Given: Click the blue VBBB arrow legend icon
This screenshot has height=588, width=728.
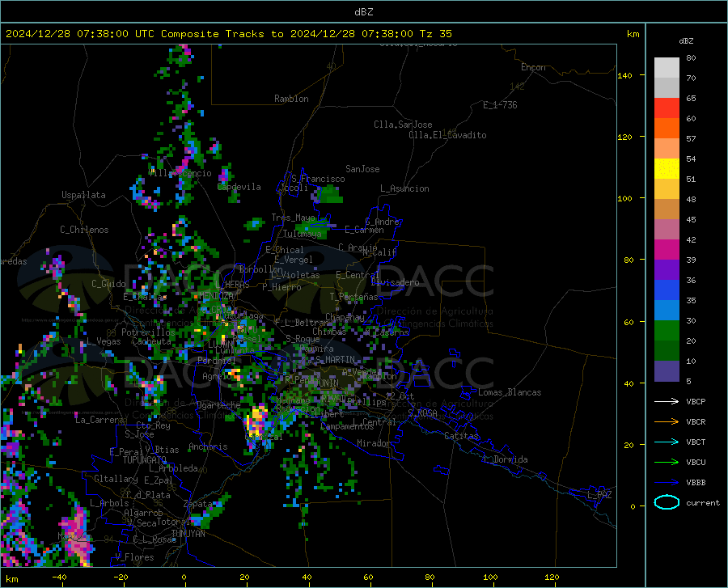Looking at the screenshot, I should 667,482.
